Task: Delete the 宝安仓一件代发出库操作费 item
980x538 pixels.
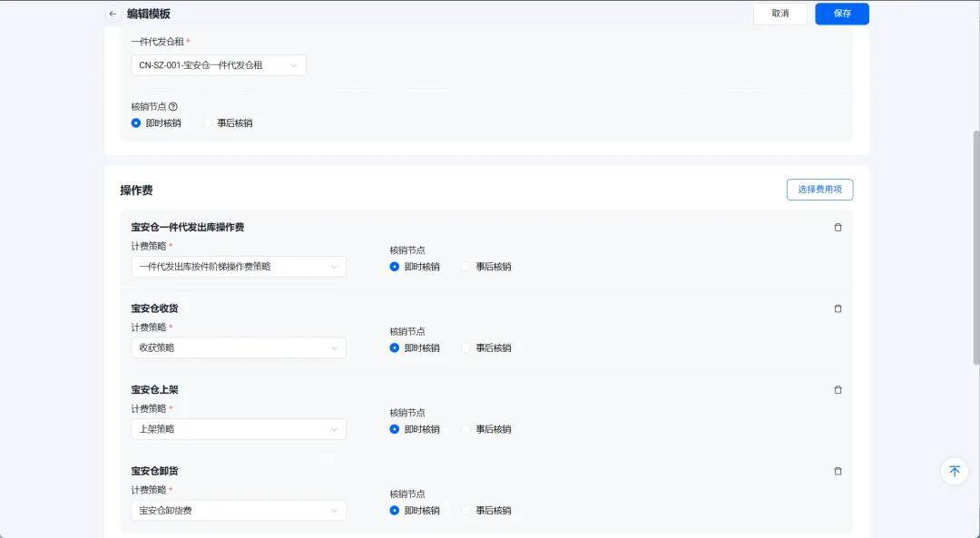Action: click(x=838, y=228)
